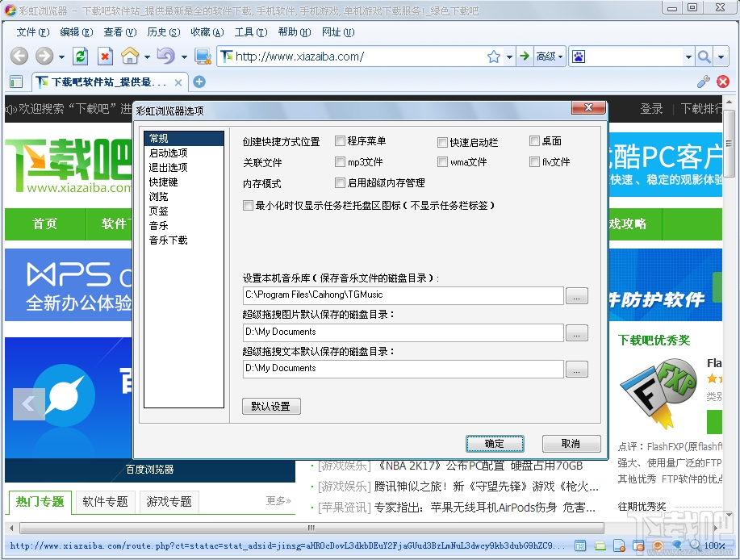Click the screen capture monitor icon
Image resolution: width=740 pixels, height=560 pixels.
coord(203,56)
